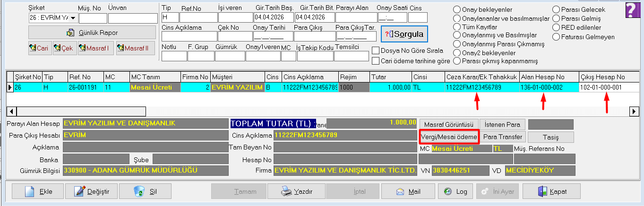Open the Log history button
Viewport: 644px width, 206px height.
coord(455,191)
